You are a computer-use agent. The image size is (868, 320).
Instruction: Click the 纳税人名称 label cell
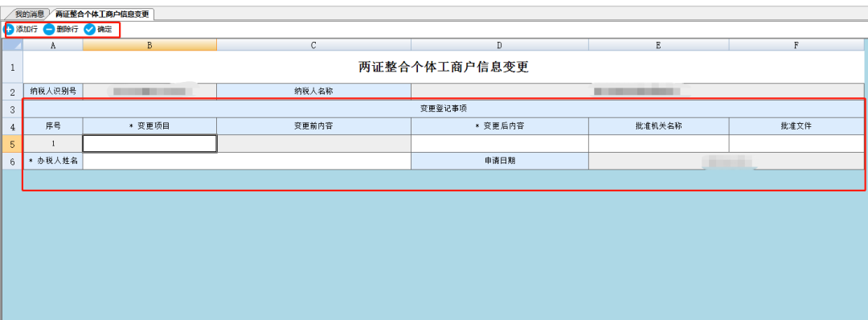click(313, 92)
